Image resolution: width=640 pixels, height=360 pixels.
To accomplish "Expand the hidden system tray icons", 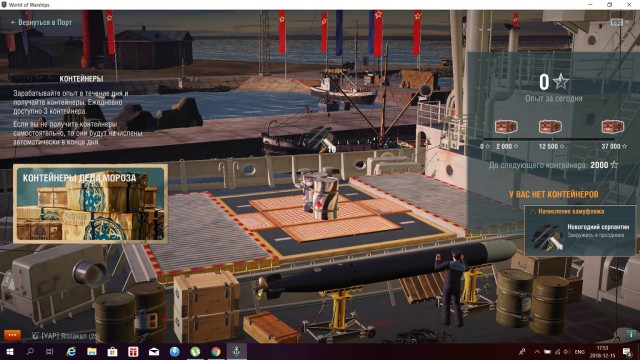I will click(x=537, y=351).
